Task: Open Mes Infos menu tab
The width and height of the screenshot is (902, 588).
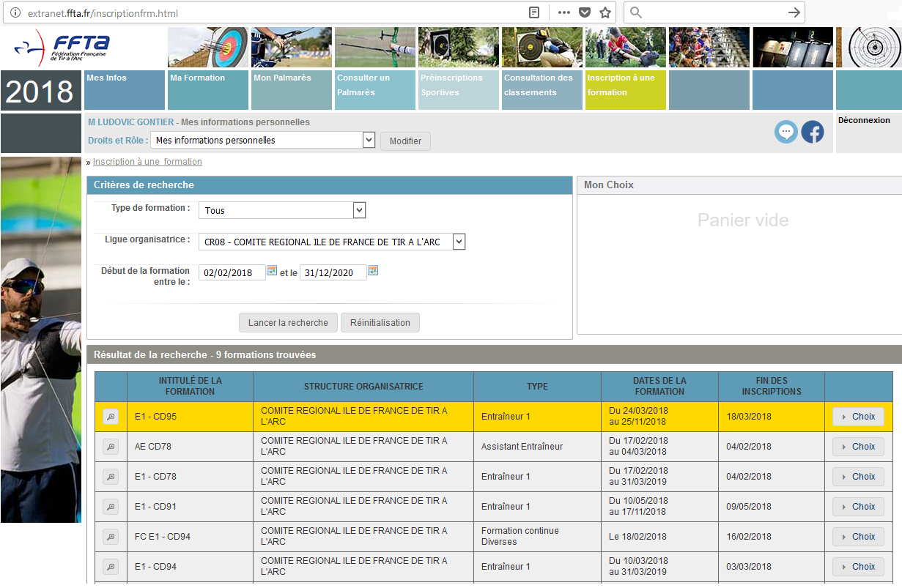Action: pos(125,90)
